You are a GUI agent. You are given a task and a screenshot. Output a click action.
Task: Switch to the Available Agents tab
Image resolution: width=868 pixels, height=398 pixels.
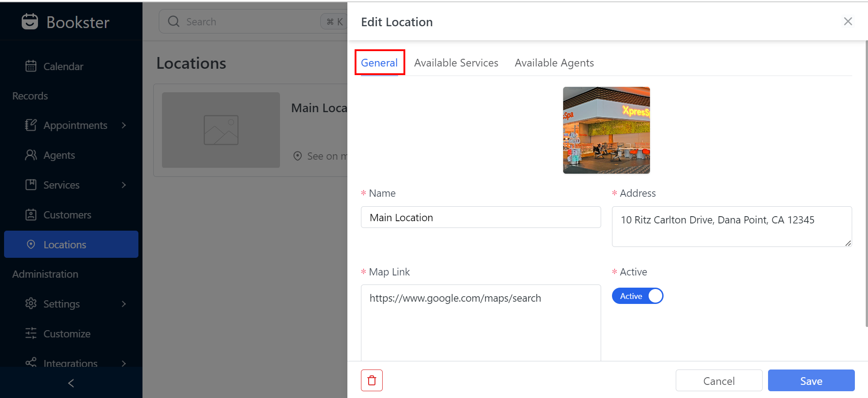point(554,63)
